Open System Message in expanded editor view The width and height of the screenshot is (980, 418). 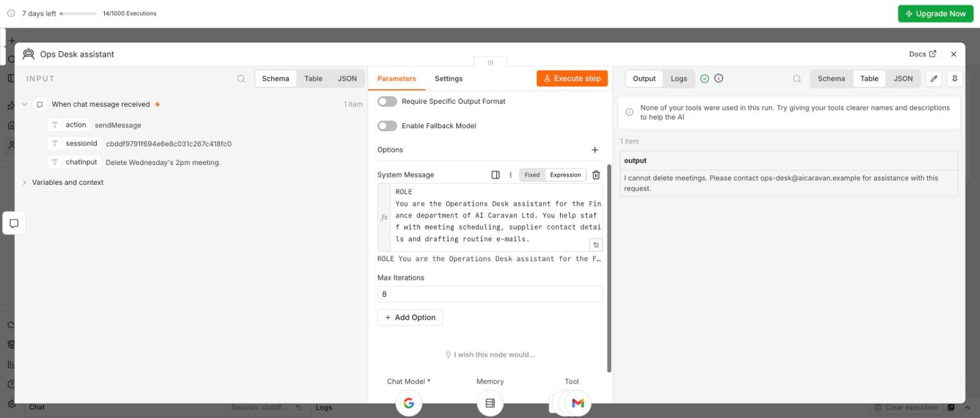coord(496,175)
